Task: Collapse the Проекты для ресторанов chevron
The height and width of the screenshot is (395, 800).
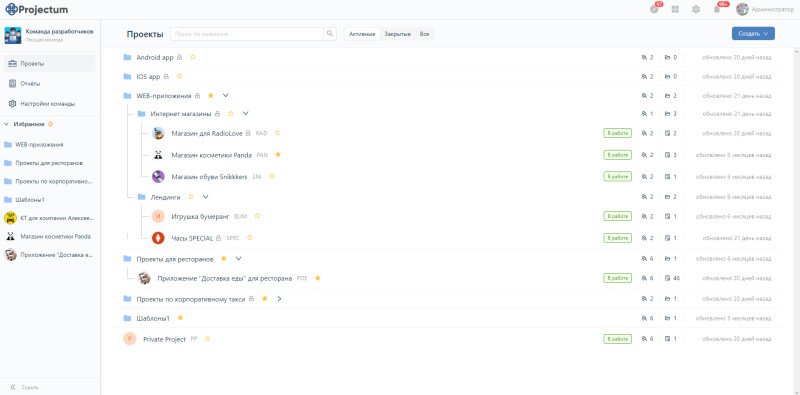Action: pos(238,259)
